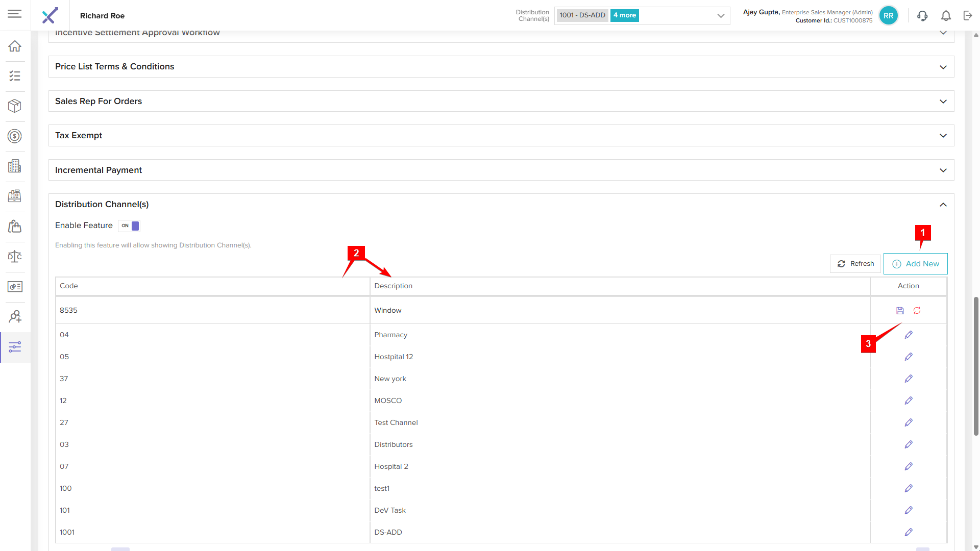Click Add New button
This screenshot has width=980, height=551.
pyautogui.click(x=915, y=264)
